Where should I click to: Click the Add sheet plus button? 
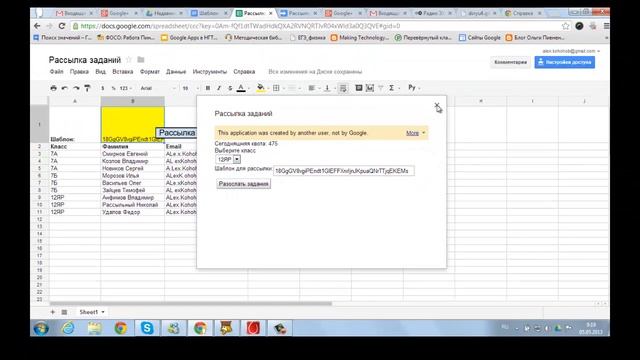tap(53, 312)
